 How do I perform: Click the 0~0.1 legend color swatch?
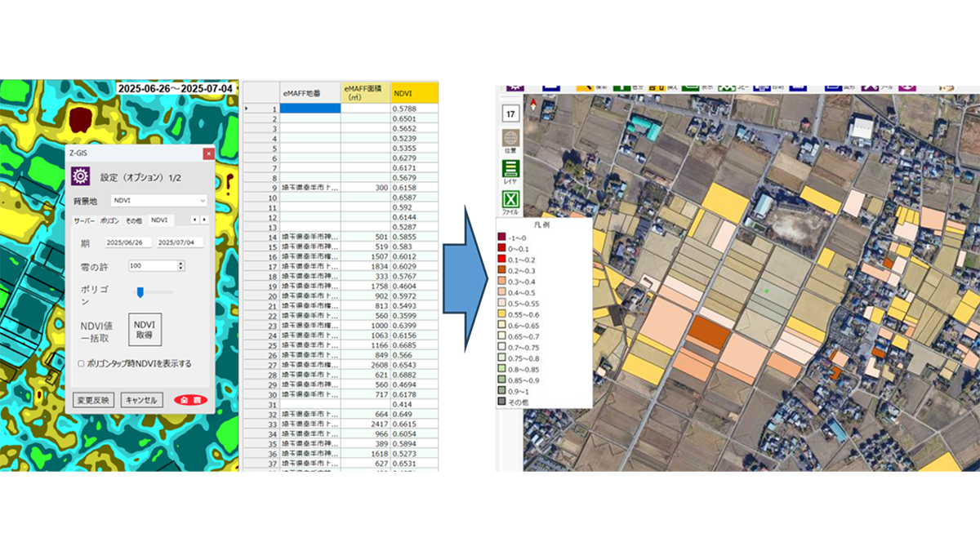(502, 248)
